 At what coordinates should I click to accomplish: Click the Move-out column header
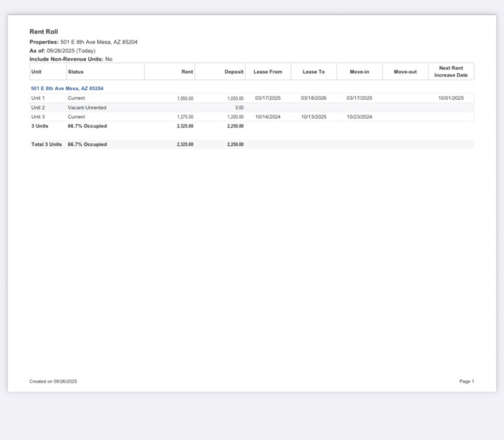tap(405, 72)
